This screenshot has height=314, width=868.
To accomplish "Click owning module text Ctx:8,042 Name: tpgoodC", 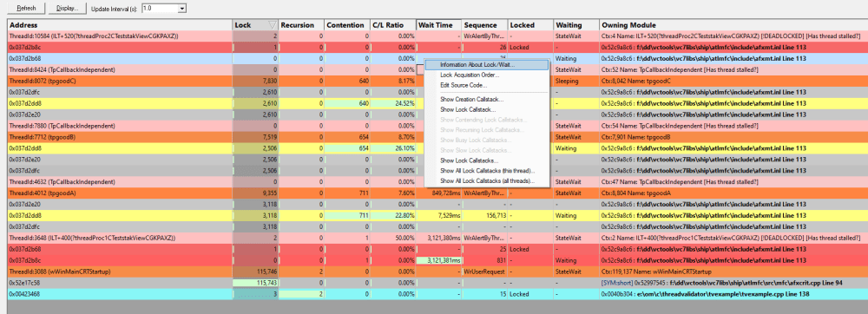I will click(x=637, y=81).
